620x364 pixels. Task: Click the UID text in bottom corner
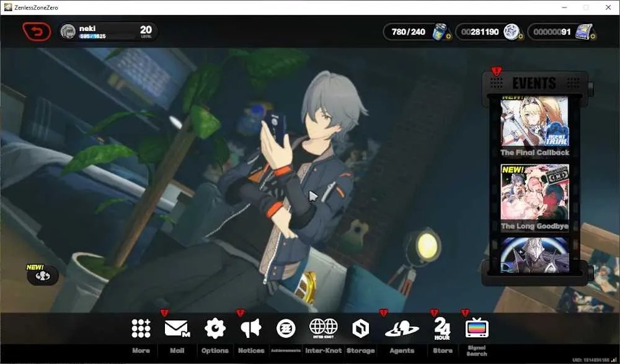click(x=591, y=360)
